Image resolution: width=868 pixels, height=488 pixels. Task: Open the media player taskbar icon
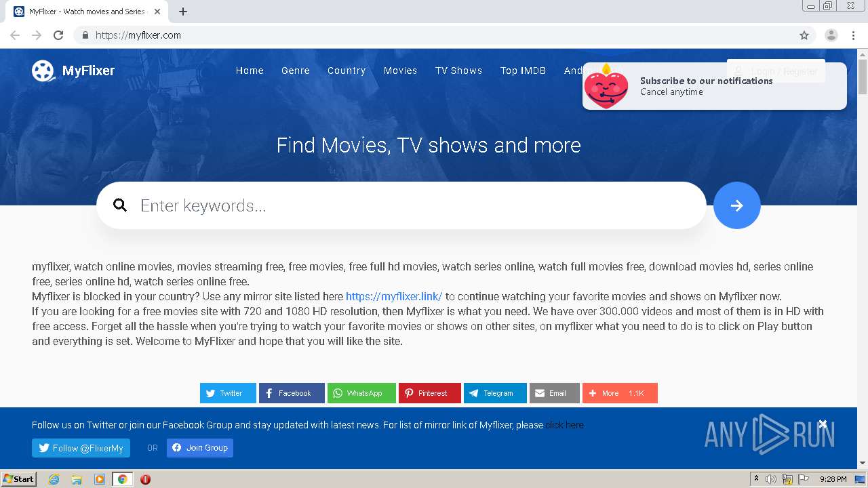click(x=100, y=479)
